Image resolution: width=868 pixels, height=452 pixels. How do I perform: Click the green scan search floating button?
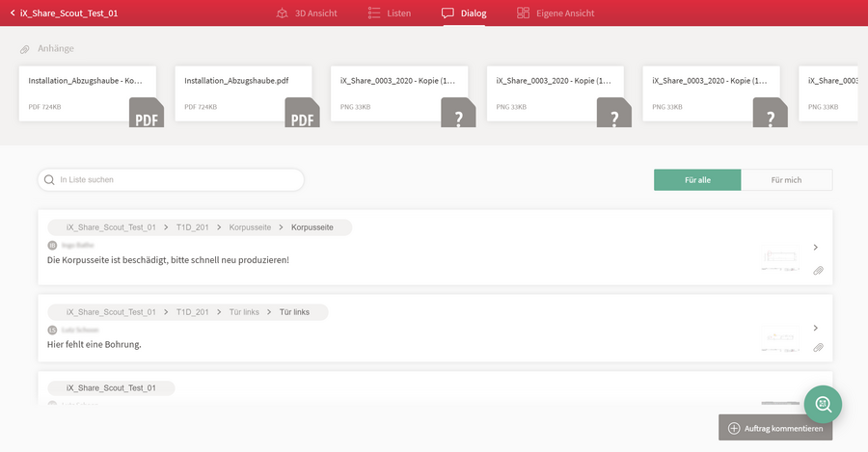pyautogui.click(x=824, y=405)
